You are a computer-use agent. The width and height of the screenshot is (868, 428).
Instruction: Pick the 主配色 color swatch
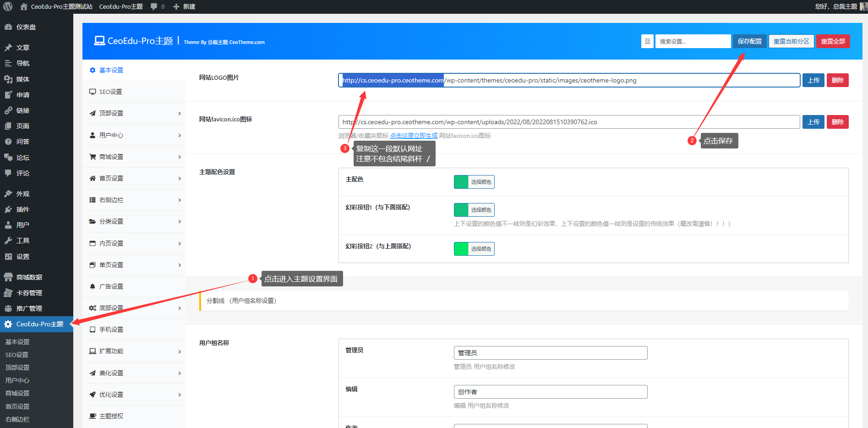pos(461,182)
